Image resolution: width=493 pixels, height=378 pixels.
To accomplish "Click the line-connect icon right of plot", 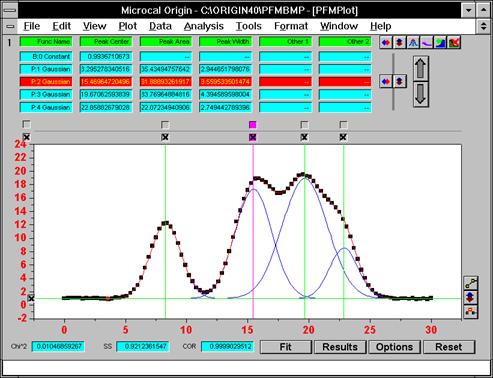I will (x=470, y=283).
